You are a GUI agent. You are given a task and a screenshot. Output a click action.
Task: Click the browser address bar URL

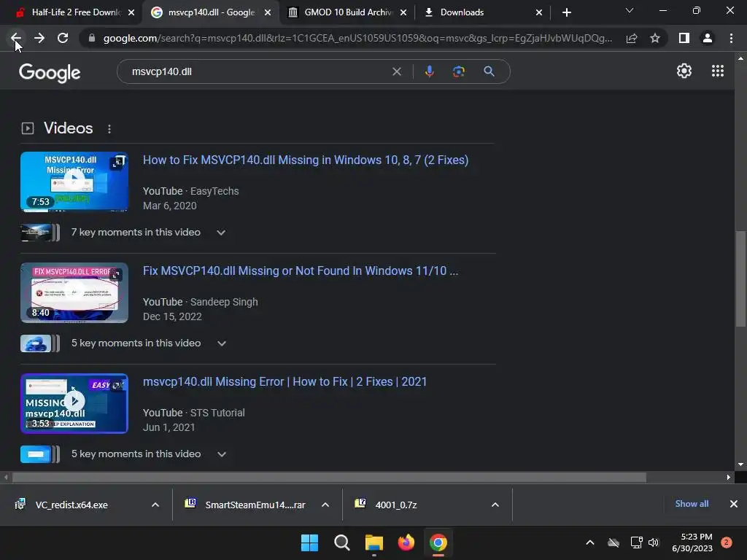(x=357, y=38)
